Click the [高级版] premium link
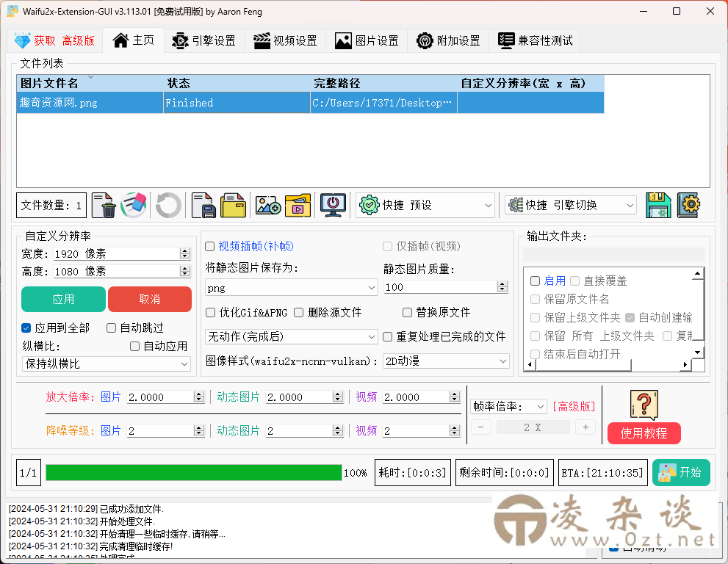The height and width of the screenshot is (564, 728). (574, 407)
